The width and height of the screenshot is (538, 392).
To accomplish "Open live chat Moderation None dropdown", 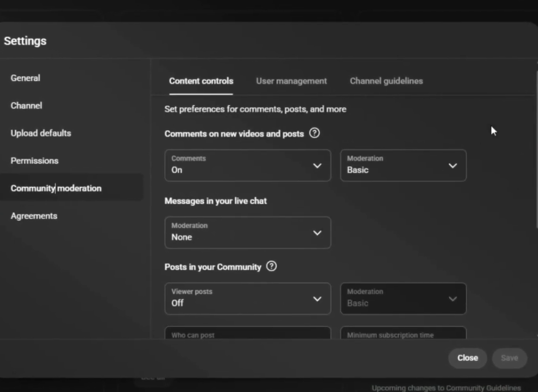I will tap(248, 232).
